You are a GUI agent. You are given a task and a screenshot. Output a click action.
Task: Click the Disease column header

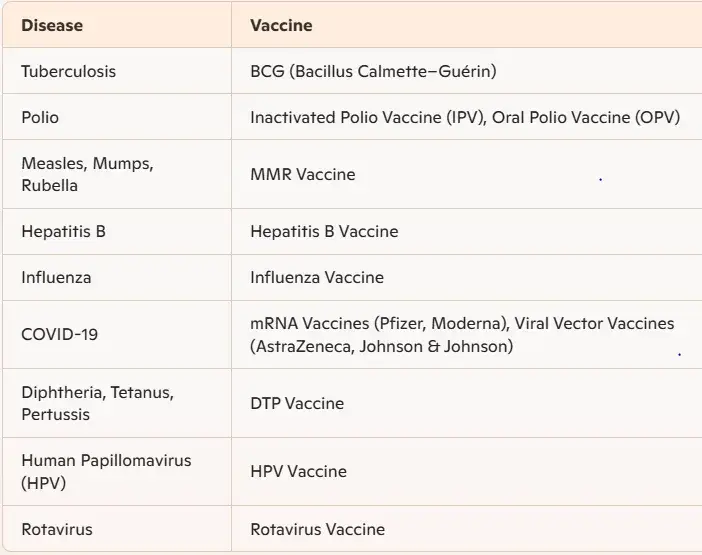(117, 25)
